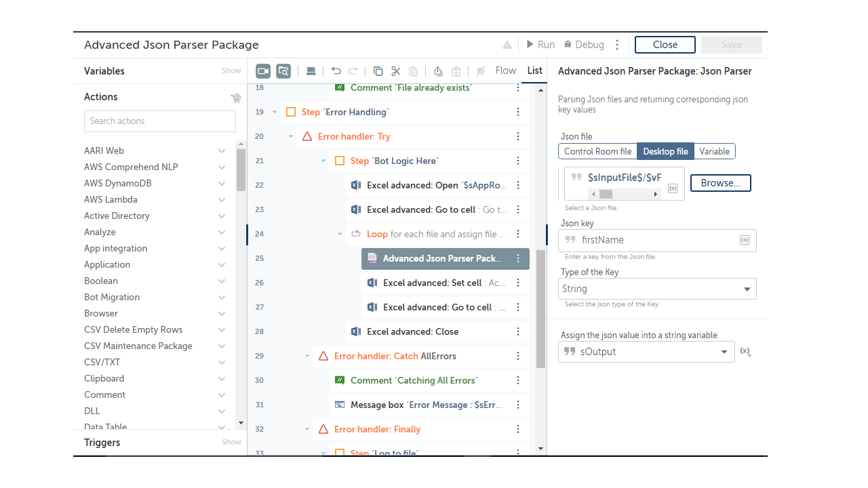
Task: Click the warning triangle near Run
Action: coord(507,45)
